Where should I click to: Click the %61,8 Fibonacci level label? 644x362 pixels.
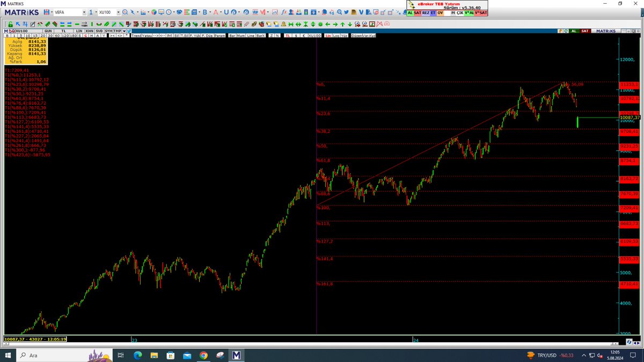tap(324, 160)
